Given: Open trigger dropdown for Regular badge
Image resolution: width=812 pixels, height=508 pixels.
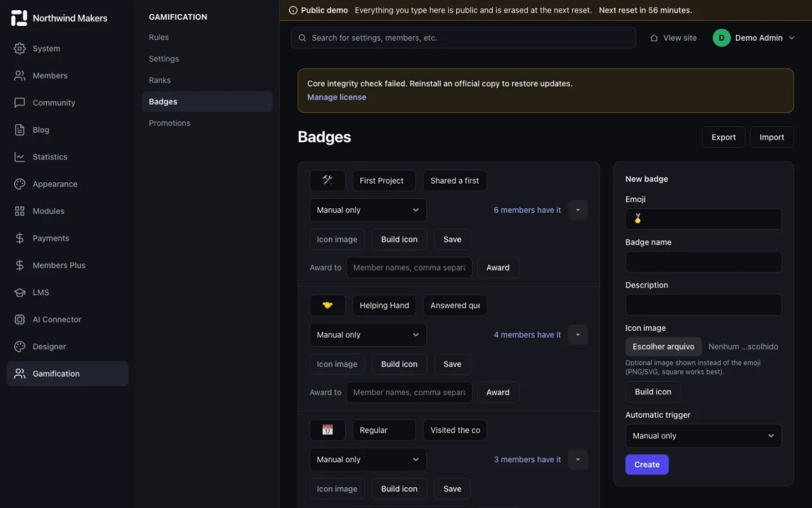Looking at the screenshot, I should 368,460.
